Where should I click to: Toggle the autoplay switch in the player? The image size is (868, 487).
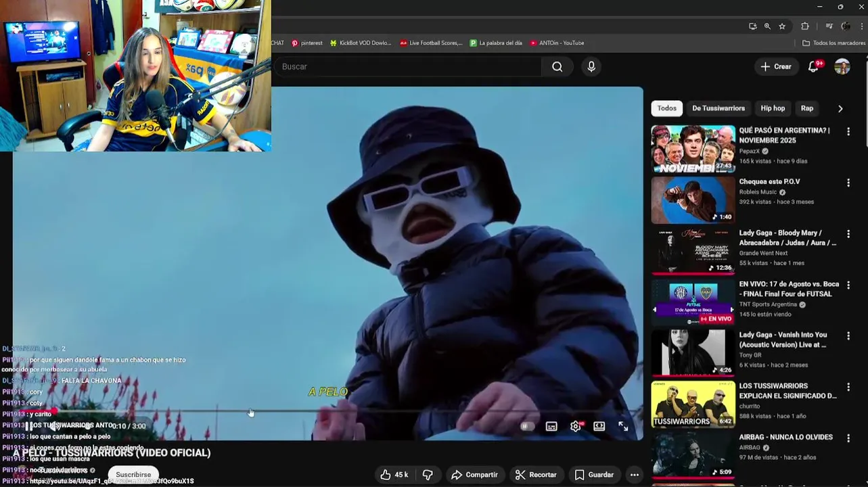coord(528,426)
